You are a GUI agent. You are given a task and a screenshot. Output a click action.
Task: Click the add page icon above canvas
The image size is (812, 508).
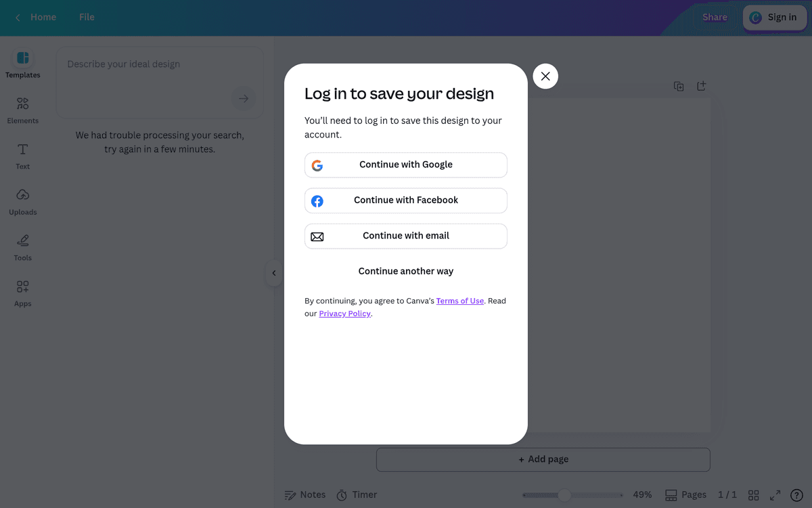click(x=702, y=86)
